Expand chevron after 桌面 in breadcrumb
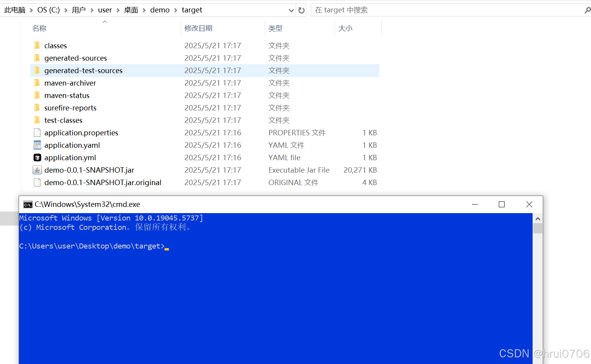The height and width of the screenshot is (364, 591). [144, 10]
